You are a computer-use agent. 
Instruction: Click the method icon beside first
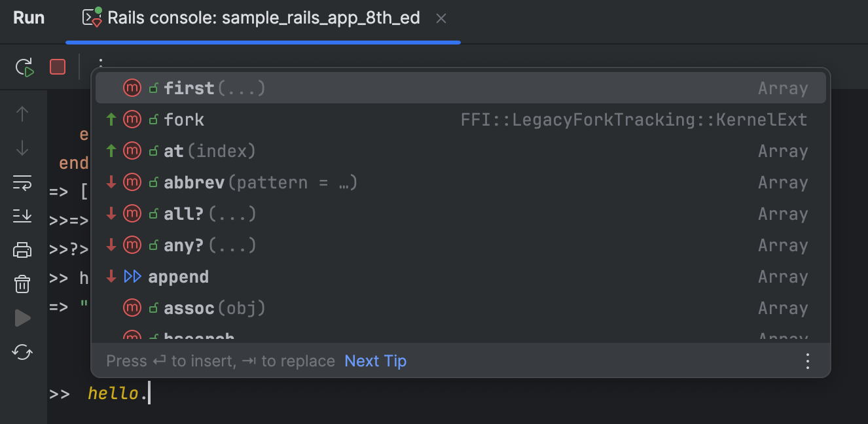(x=132, y=88)
